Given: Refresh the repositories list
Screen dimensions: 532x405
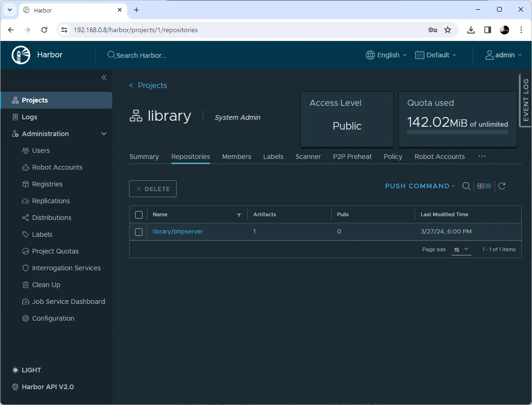Looking at the screenshot, I should 502,185.
